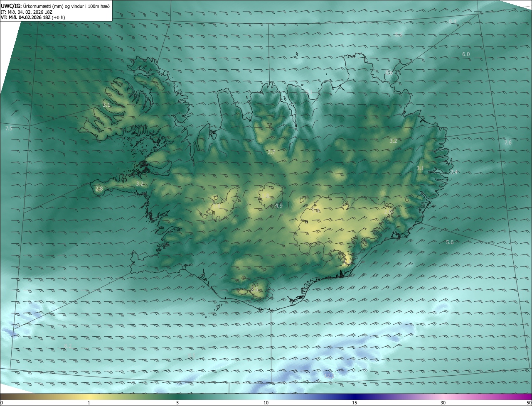The width and height of the screenshot is (532, 406).
Task: Click the 6.0 value label northeast of Iceland
Action: pyautogui.click(x=466, y=54)
